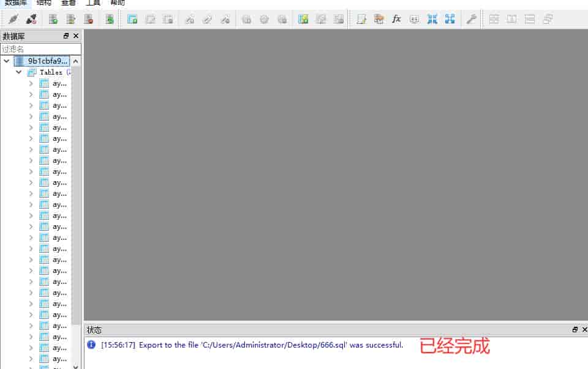Open preferences using the wrench icon
The height and width of the screenshot is (369, 588).
(x=471, y=18)
